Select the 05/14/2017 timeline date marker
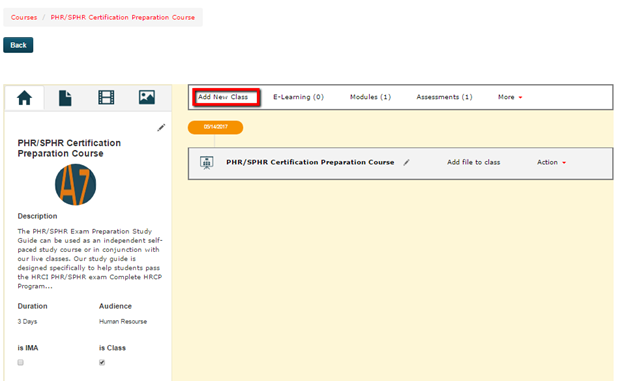Viewport: 624px width, 381px height. click(x=215, y=127)
